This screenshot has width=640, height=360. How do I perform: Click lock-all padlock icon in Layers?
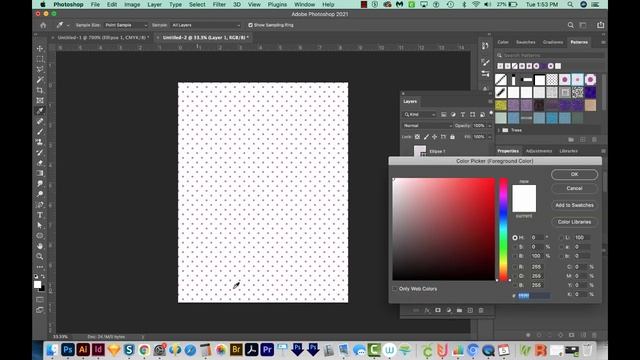[452, 137]
